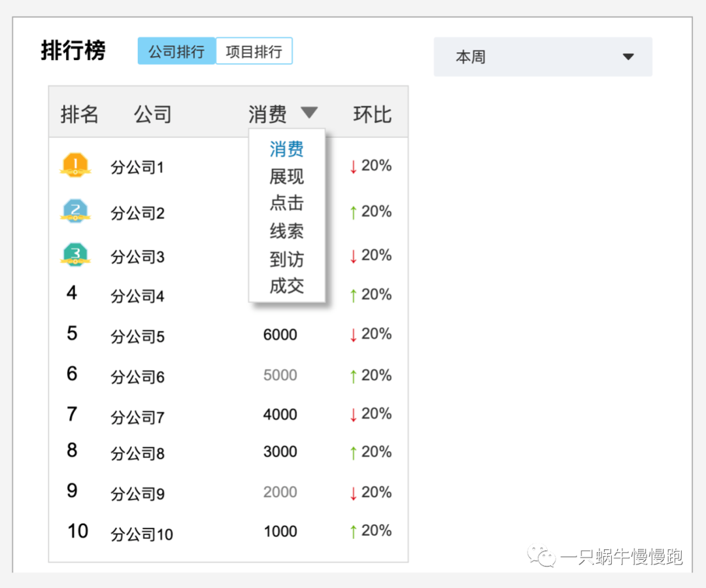Switch to the 公司排行 tab

click(176, 50)
